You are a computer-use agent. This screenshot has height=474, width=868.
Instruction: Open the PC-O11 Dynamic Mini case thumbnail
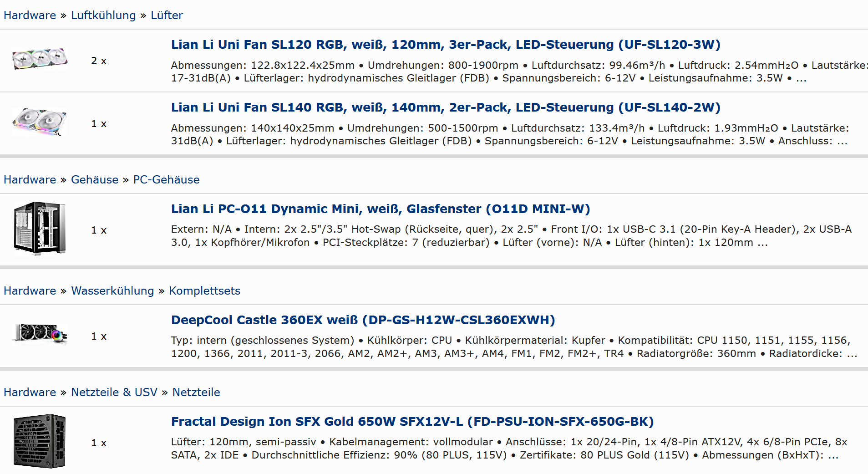coord(40,229)
